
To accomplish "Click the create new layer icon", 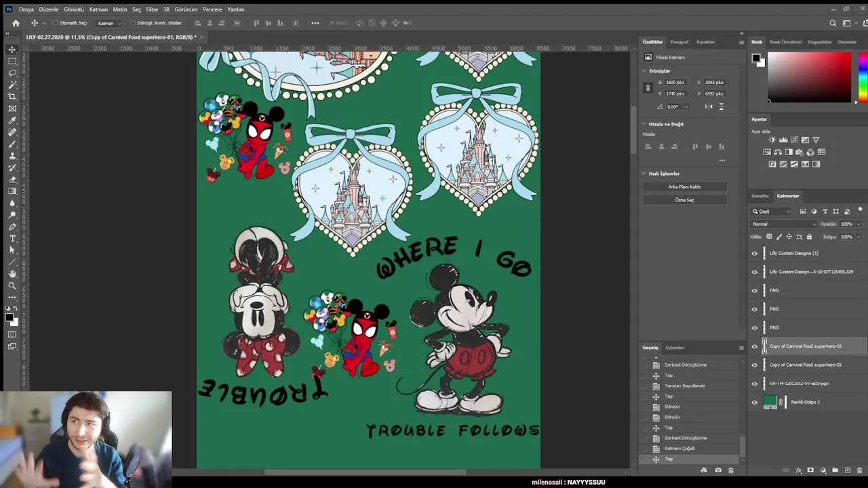I will click(x=847, y=470).
